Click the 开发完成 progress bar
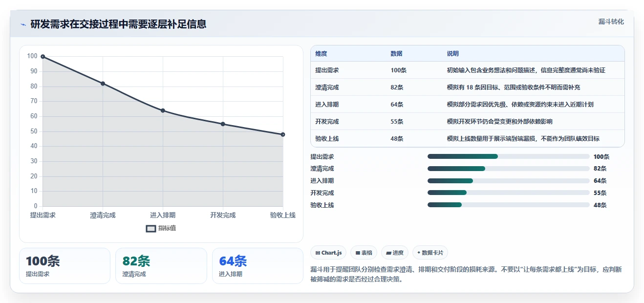The width and height of the screenshot is (644, 303). [508, 193]
